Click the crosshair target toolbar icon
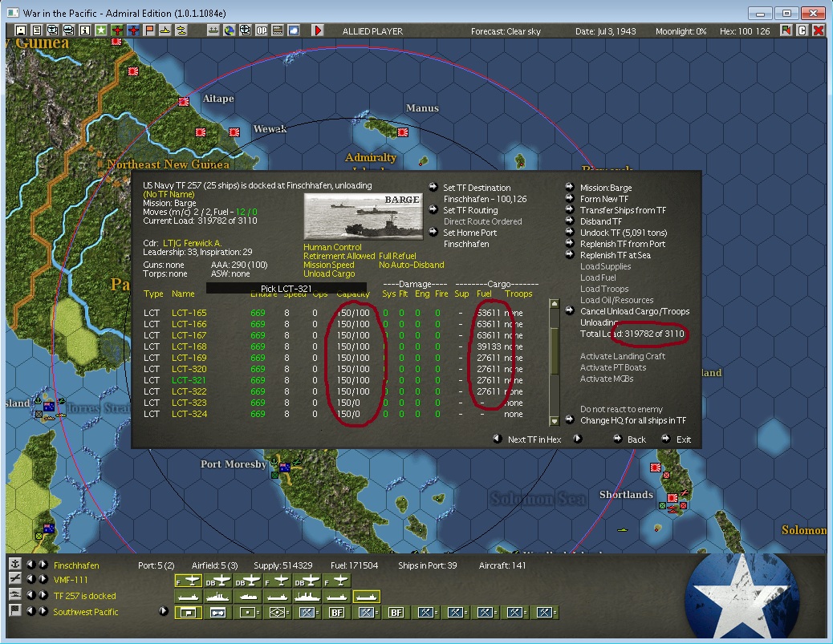Viewport: 833px width, 644px height. (x=245, y=30)
